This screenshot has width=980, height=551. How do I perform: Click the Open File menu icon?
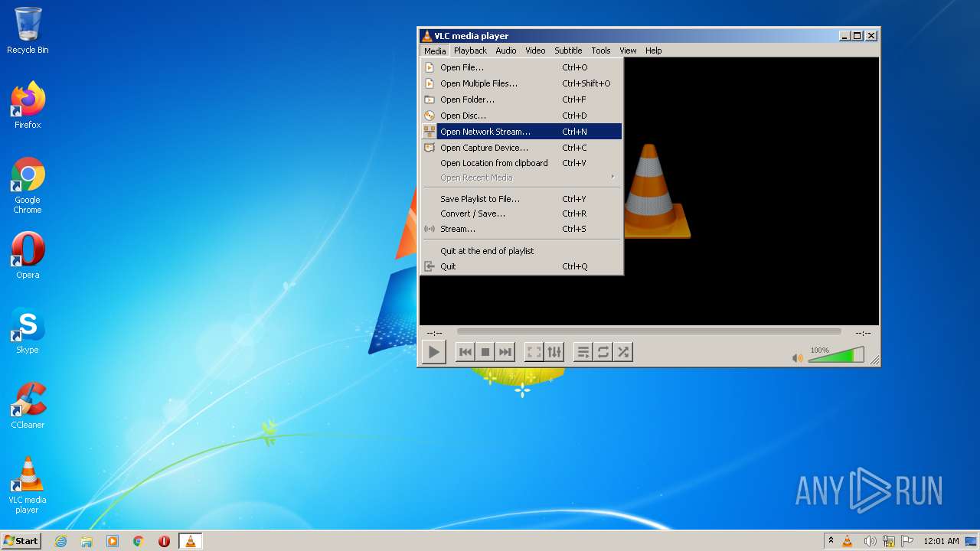coord(430,67)
